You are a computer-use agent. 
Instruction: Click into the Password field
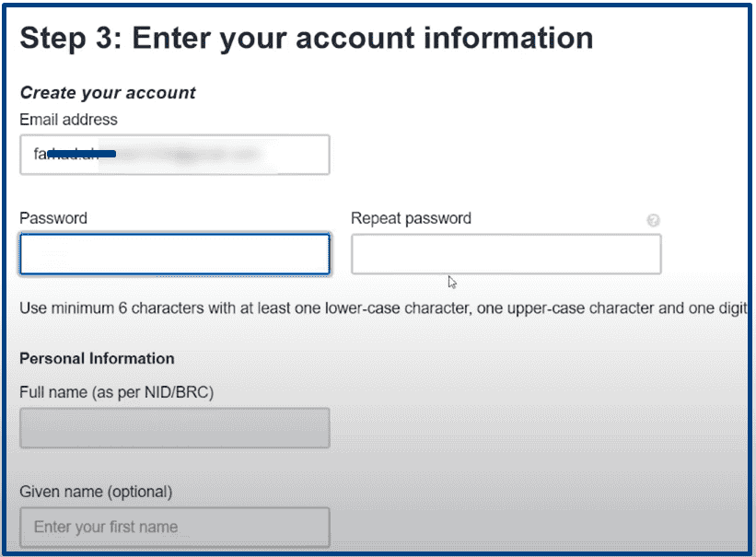click(x=174, y=254)
